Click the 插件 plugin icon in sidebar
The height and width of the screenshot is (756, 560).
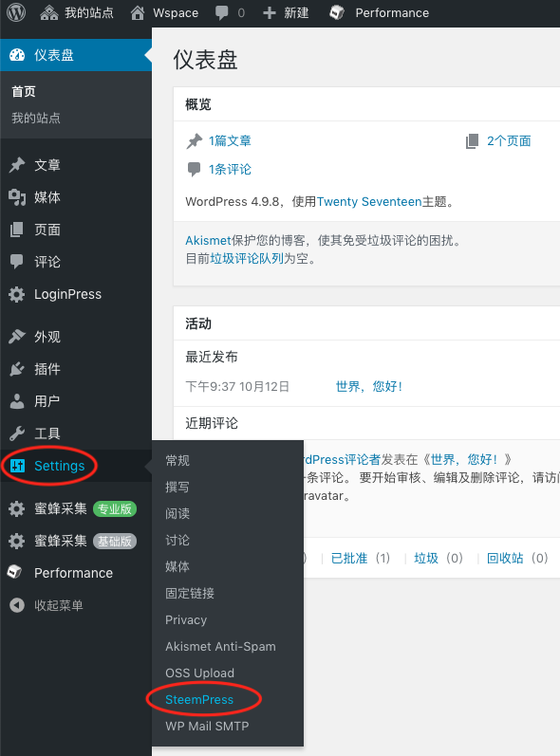(x=17, y=369)
